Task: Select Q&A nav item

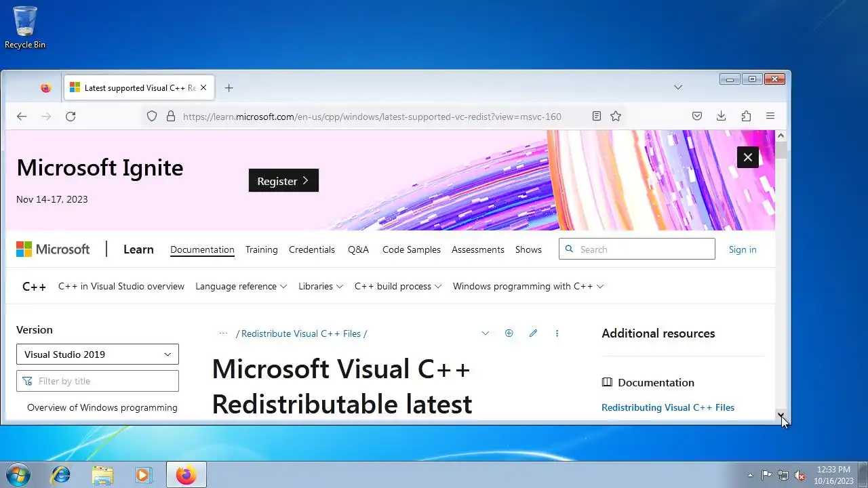Action: [x=358, y=249]
